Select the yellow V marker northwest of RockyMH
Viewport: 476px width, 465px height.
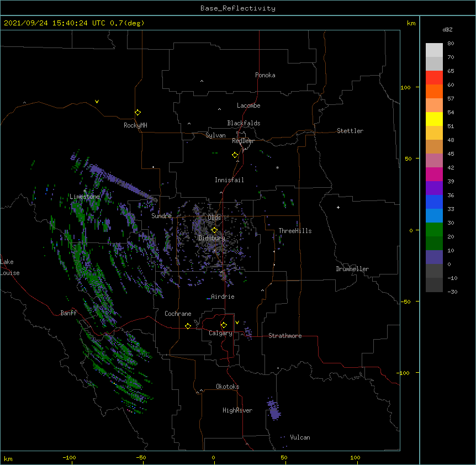tap(97, 102)
